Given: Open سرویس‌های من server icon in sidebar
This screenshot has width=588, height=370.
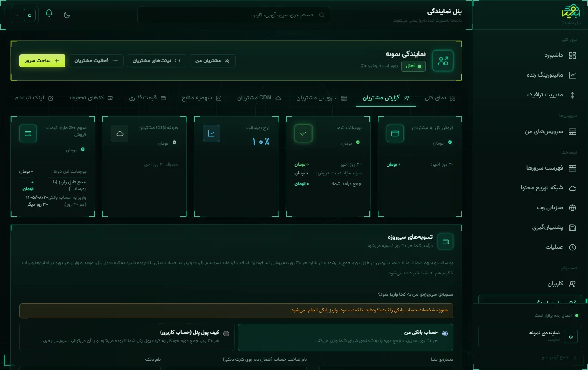Looking at the screenshot, I should [572, 132].
